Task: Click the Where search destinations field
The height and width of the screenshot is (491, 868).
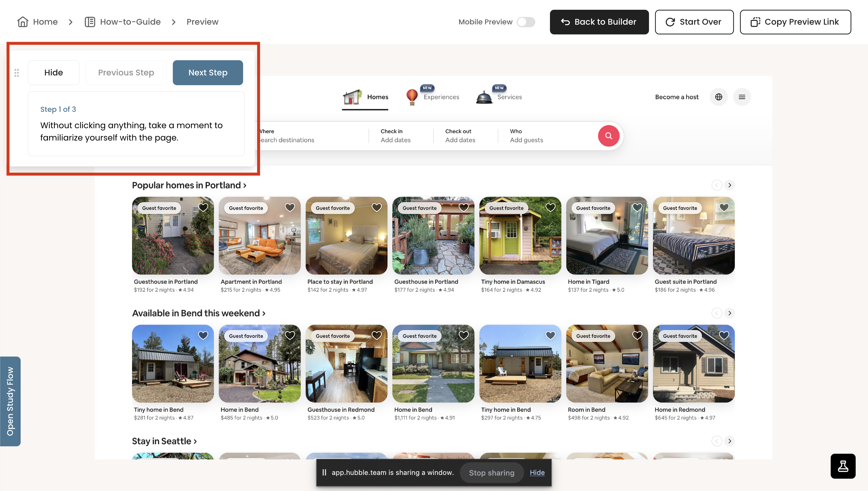Action: (x=312, y=136)
